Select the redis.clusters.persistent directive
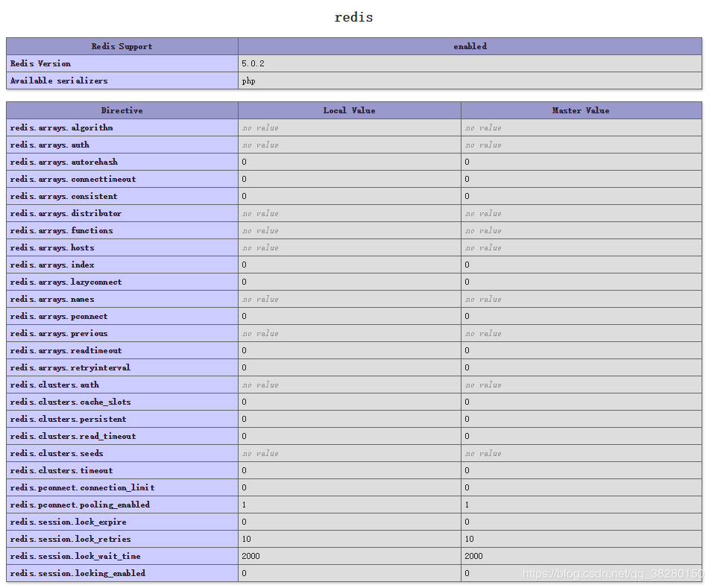Viewport: 712px width, 588px height. point(68,419)
